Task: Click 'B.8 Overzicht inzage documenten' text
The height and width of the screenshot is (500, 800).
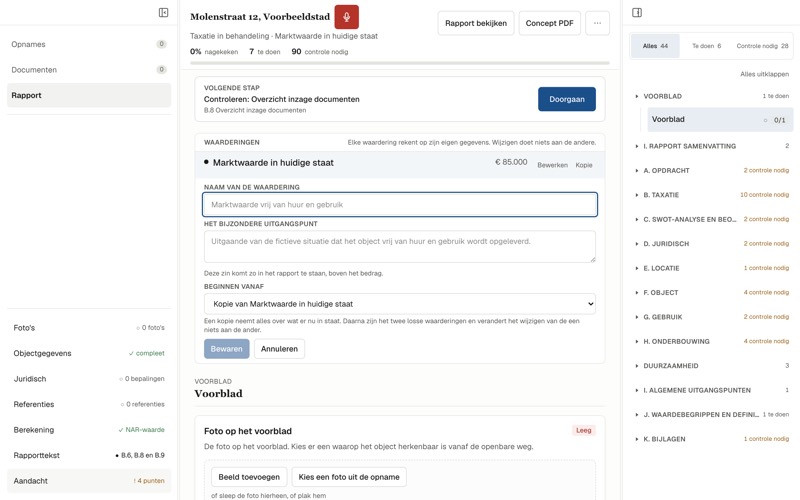Action: (x=255, y=111)
